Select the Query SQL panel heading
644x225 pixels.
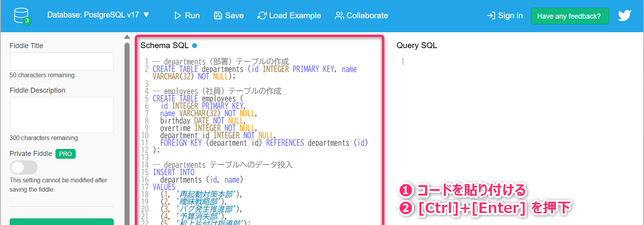tap(417, 45)
